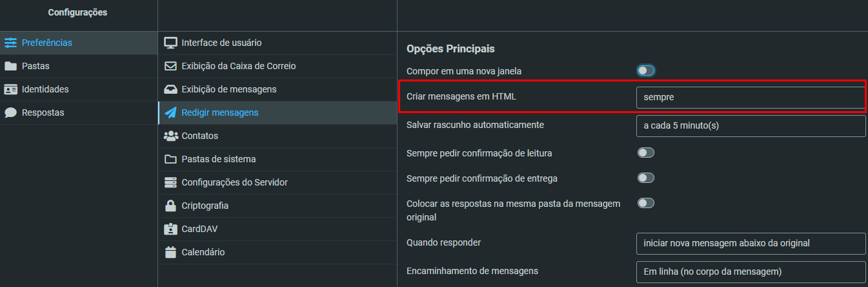Viewport: 868px width, 287px height.
Task: Click the Preferências sliders icon
Action: pos(10,43)
